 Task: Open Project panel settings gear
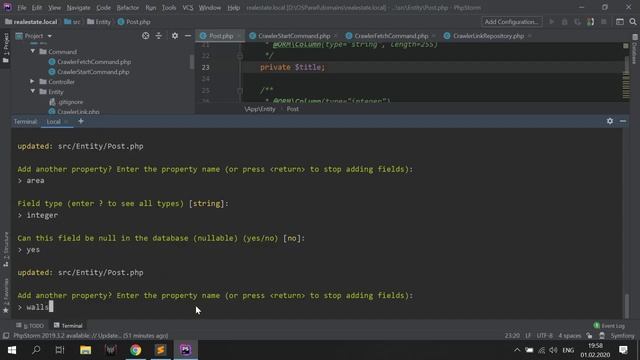pyautogui.click(x=175, y=36)
